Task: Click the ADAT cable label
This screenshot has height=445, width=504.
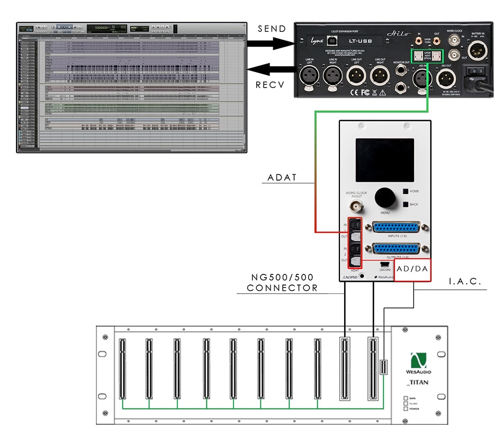Action: pyautogui.click(x=282, y=177)
